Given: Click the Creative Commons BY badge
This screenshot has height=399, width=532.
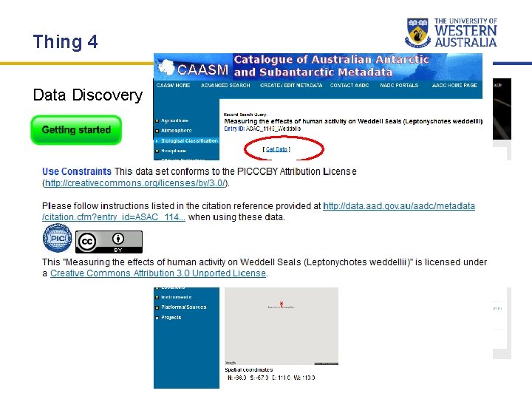Looking at the screenshot, I should (109, 242).
